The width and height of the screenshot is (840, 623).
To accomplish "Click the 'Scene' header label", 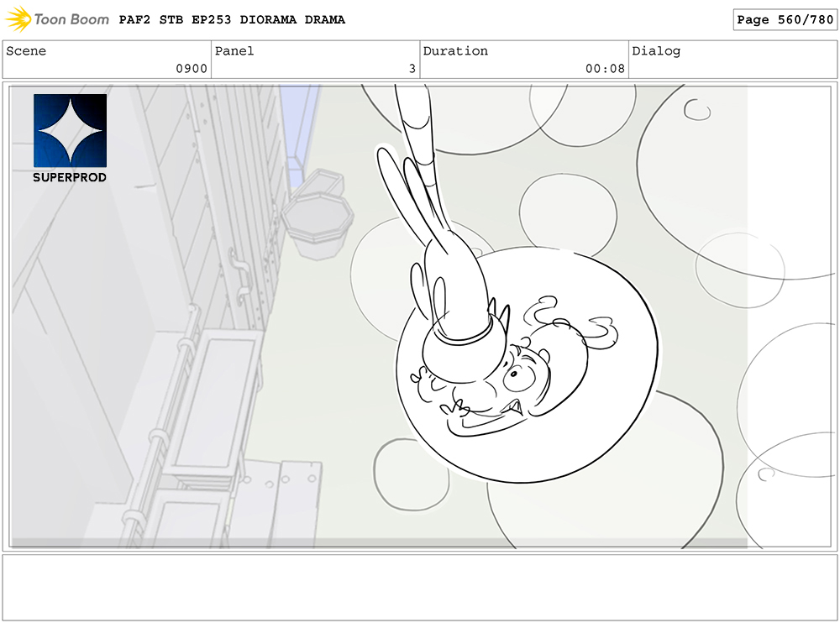I will click(x=26, y=51).
